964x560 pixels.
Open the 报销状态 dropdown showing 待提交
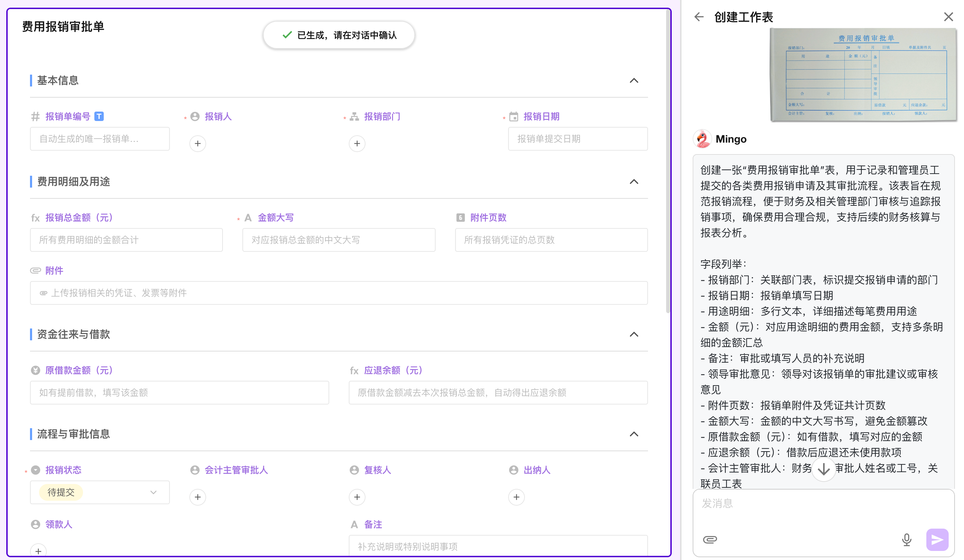[x=99, y=492]
